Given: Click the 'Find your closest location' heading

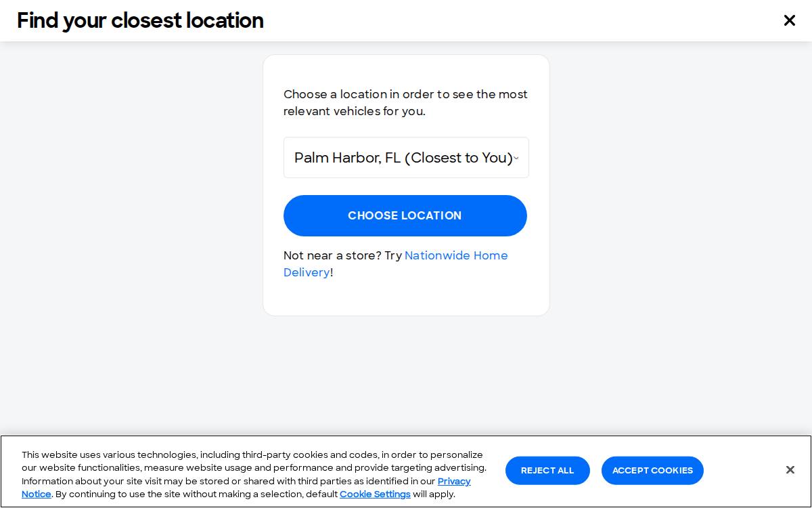Looking at the screenshot, I should pos(140,20).
